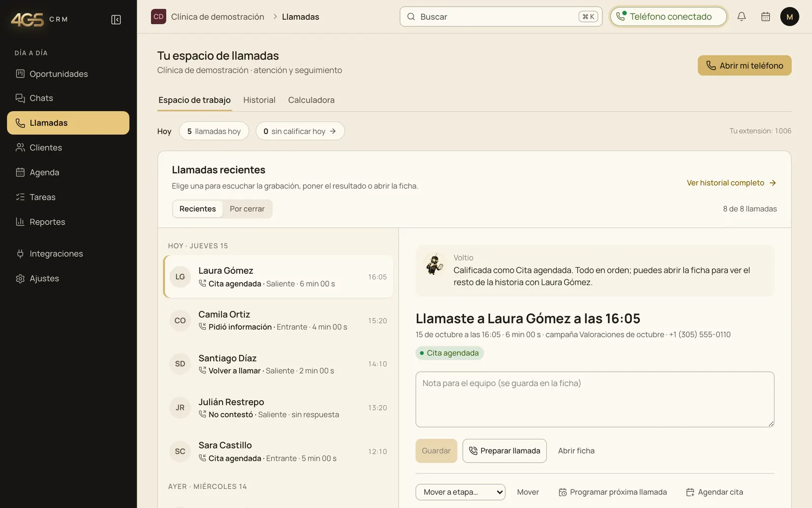This screenshot has width=812, height=508.
Task: Click Preparar llamada button
Action: click(x=504, y=451)
